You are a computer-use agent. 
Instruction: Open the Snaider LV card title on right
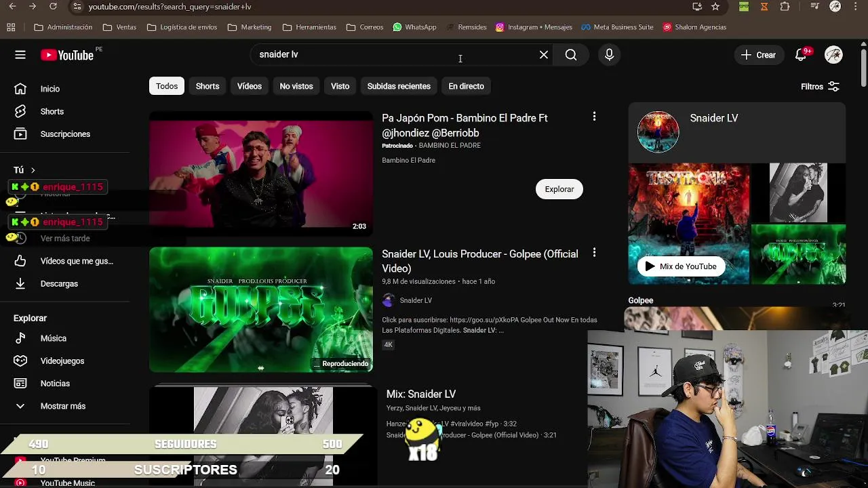714,118
